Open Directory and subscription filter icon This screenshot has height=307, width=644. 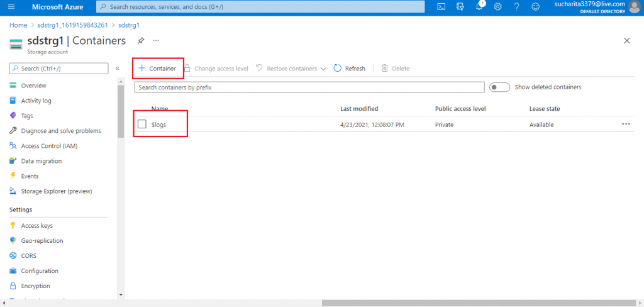tap(460, 7)
